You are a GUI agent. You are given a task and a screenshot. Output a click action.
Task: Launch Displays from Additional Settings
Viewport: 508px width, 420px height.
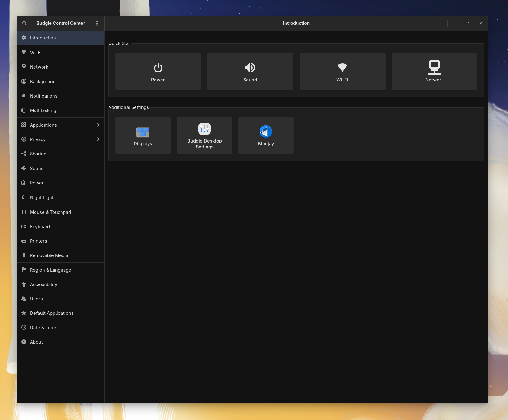point(143,136)
